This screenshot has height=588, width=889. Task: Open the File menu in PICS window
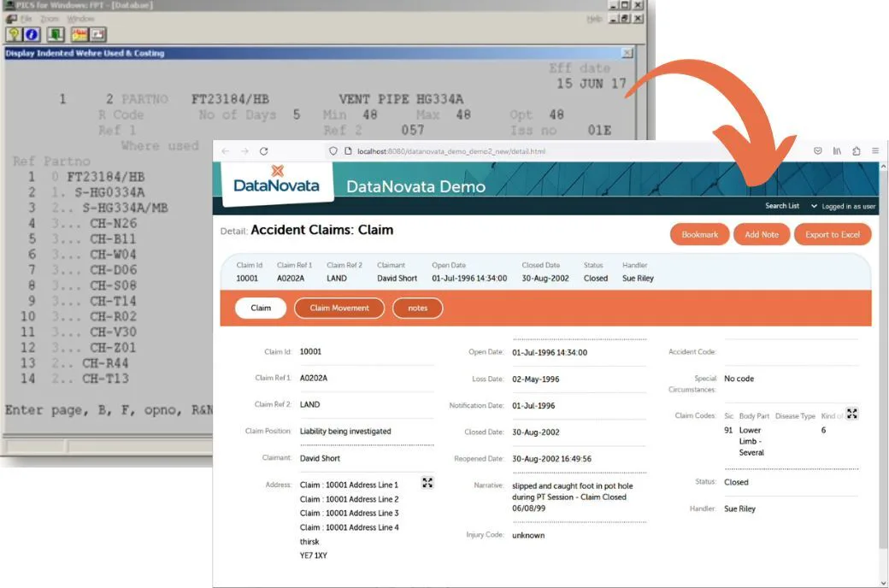[26, 19]
